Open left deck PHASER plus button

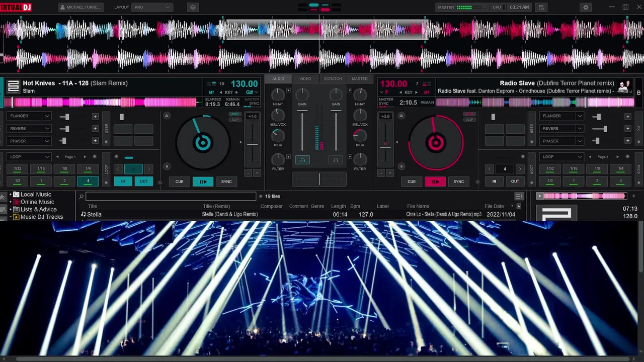95,141
